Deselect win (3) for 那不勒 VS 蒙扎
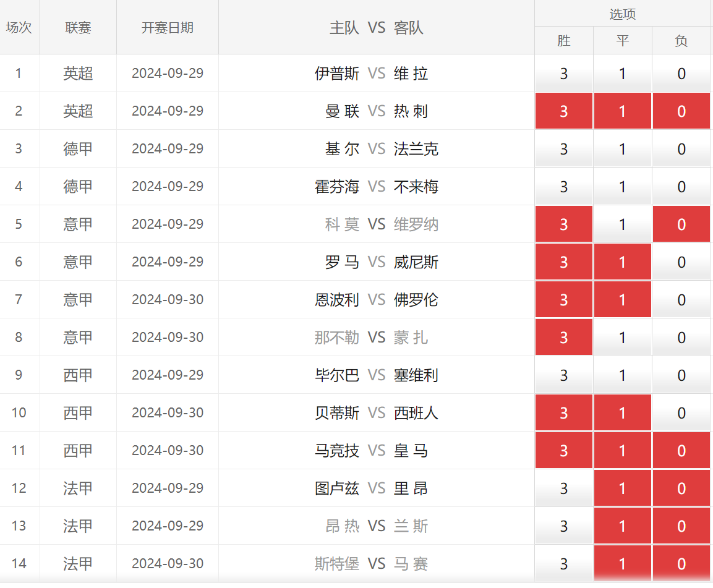 (564, 338)
